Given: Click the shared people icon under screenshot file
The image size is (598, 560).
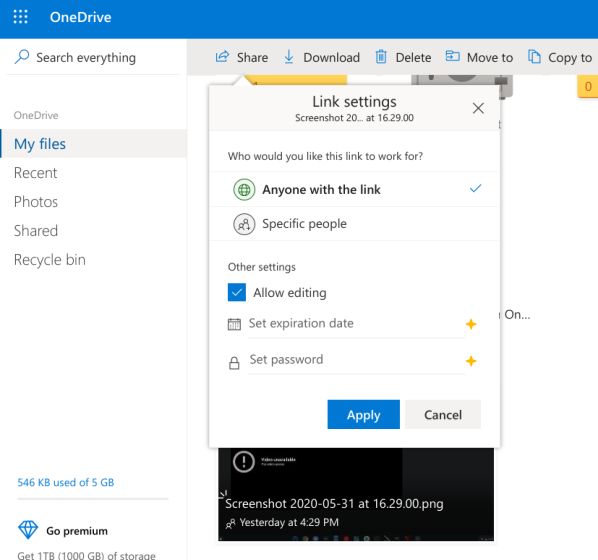Looking at the screenshot, I should (x=230, y=523).
